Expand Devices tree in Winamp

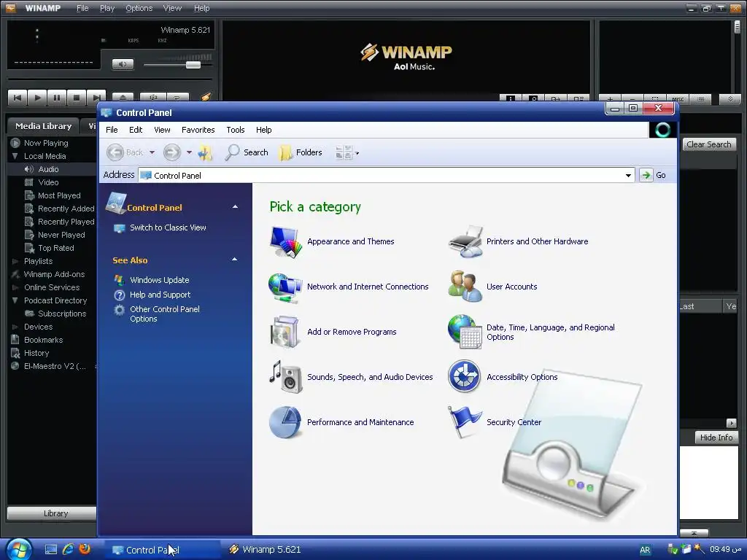pyautogui.click(x=15, y=327)
